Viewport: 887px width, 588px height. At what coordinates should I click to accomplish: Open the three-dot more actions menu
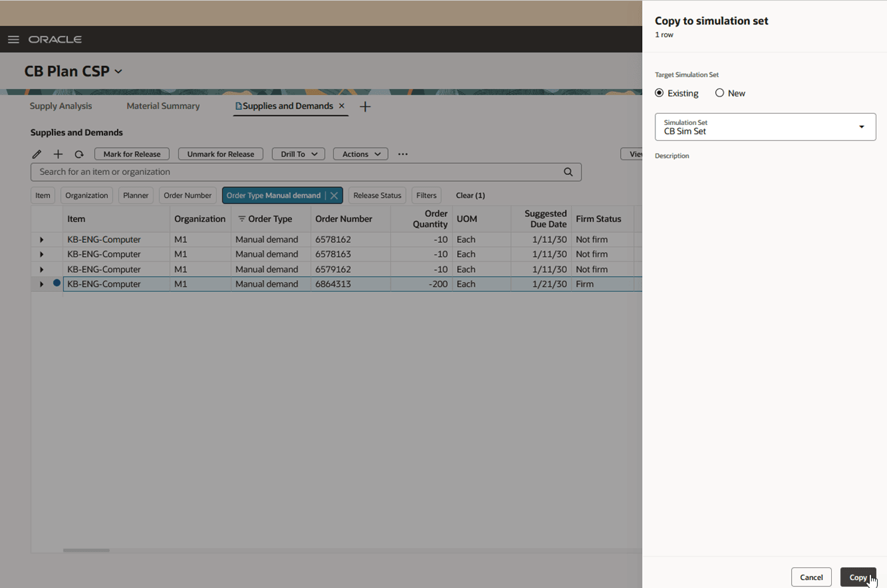403,154
